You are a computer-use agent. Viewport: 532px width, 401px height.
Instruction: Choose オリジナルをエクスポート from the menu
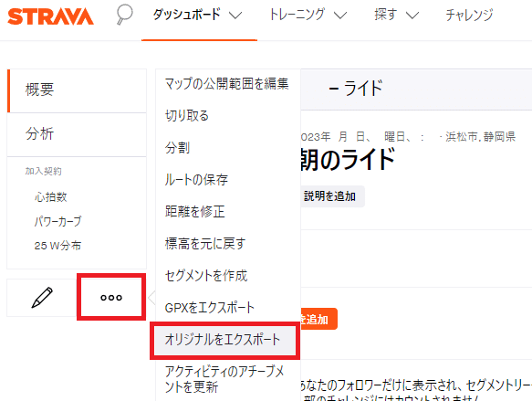(225, 340)
